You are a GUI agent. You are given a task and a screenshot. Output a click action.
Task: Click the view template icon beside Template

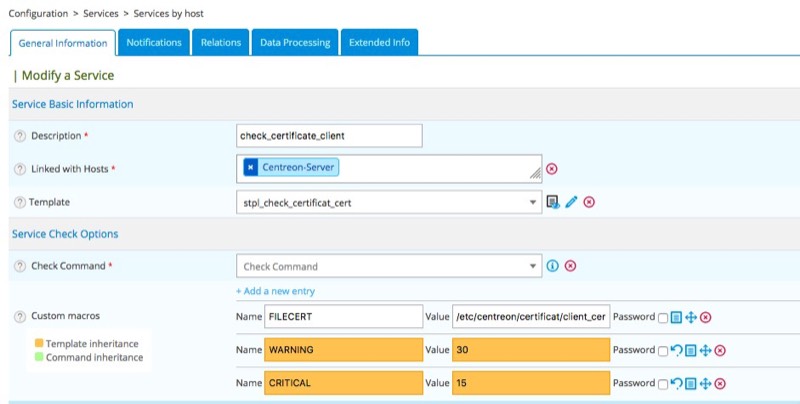click(553, 202)
